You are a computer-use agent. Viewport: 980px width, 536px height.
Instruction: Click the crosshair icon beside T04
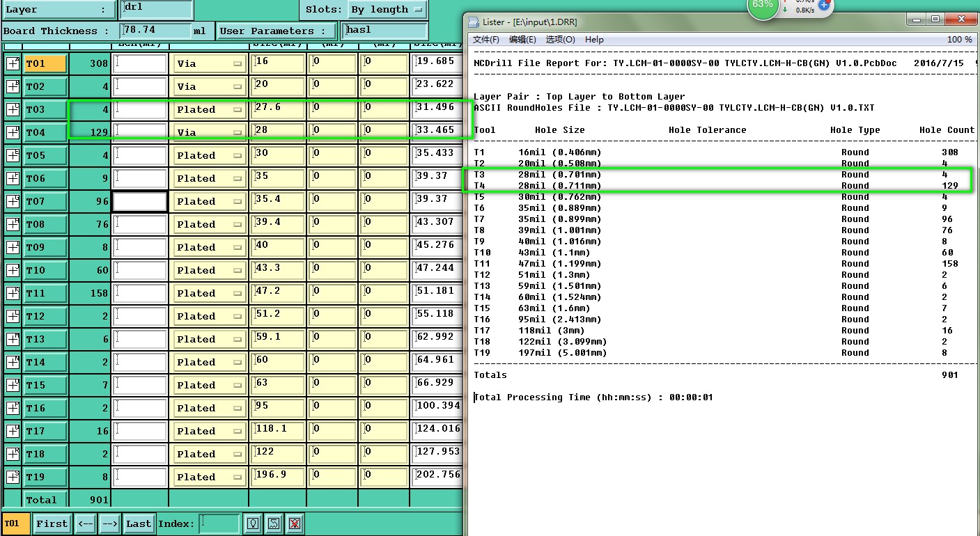coord(13,132)
